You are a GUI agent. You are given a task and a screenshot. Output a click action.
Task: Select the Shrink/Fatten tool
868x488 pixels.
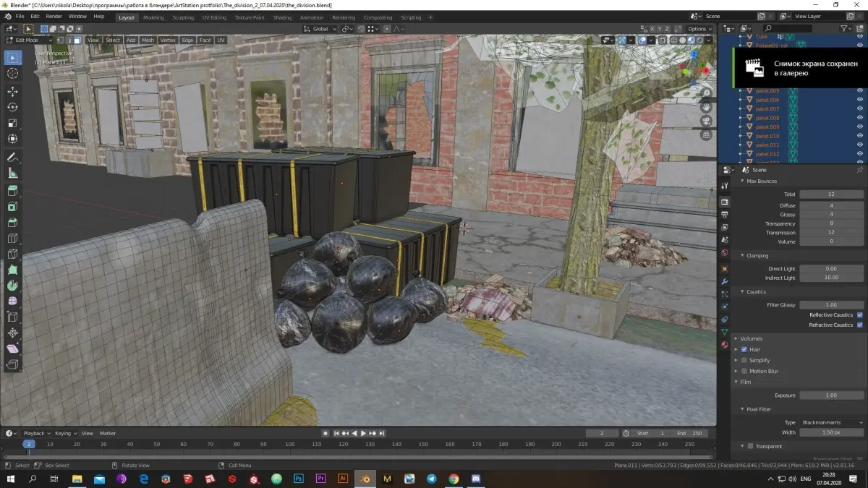pos(13,333)
